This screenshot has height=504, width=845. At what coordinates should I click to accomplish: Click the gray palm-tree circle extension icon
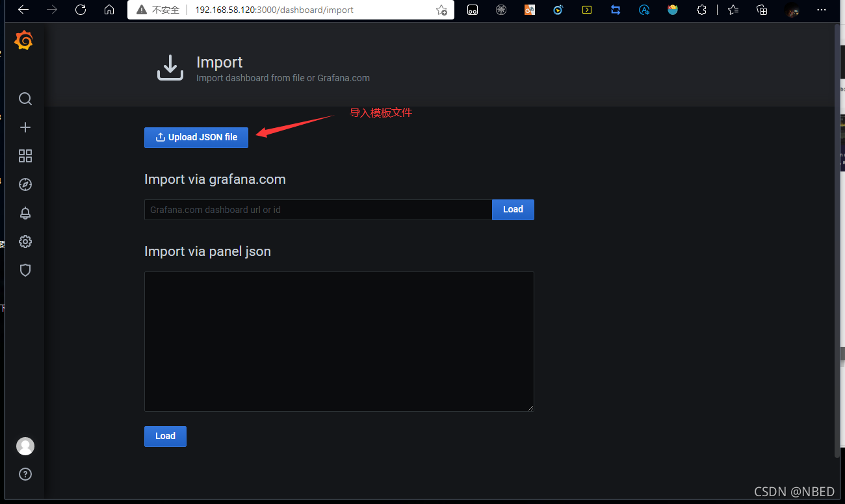tap(501, 10)
